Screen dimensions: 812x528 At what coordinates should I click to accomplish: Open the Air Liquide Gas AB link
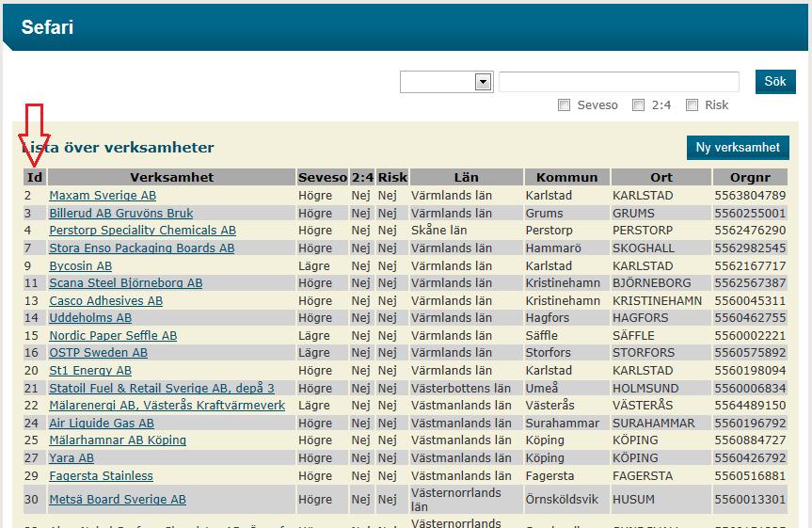(x=102, y=423)
